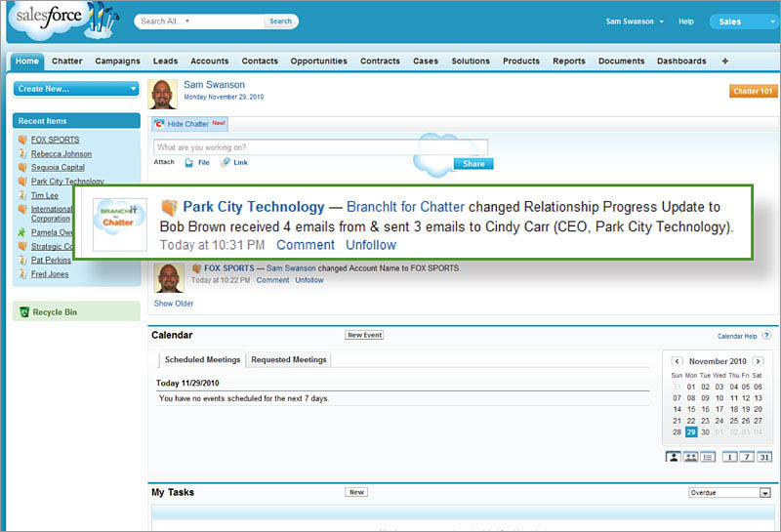Click the Search button

[x=281, y=21]
